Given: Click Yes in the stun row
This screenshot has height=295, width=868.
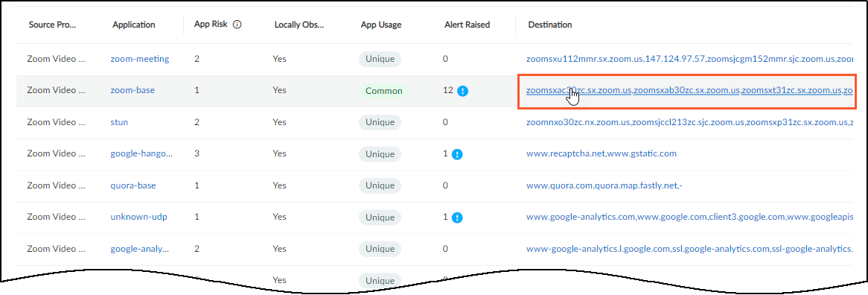Looking at the screenshot, I should pyautogui.click(x=280, y=122).
